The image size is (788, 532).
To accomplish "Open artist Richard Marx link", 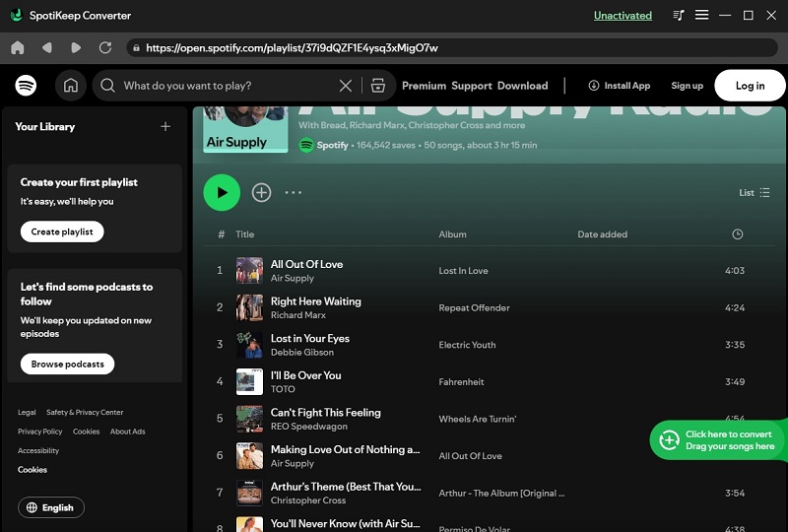I will coord(298,315).
